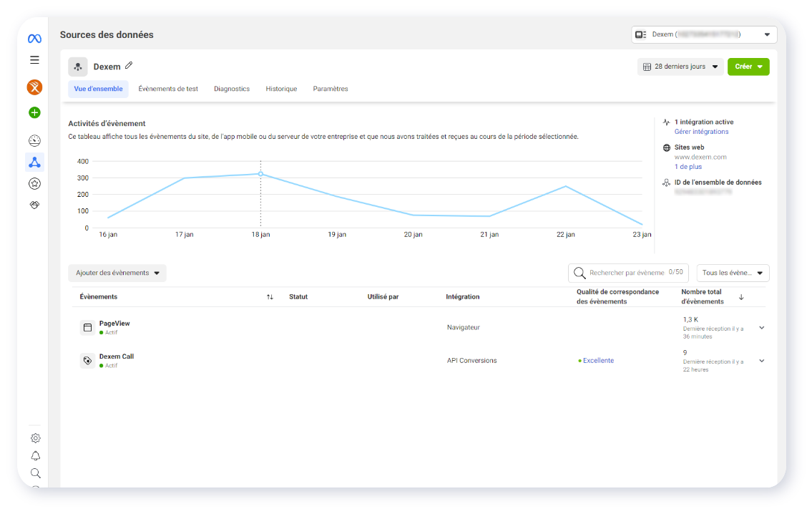Click the 22 jan axis label
The height and width of the screenshot is (514, 812).
[x=565, y=235]
